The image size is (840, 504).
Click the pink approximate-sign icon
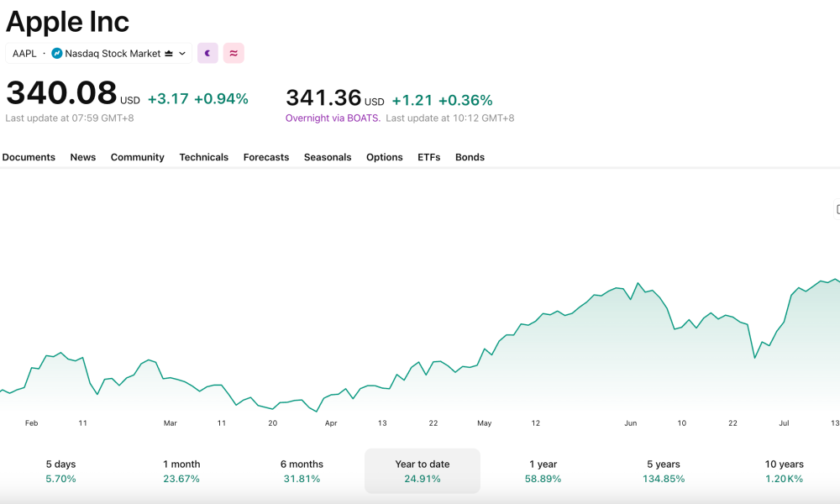tap(234, 53)
